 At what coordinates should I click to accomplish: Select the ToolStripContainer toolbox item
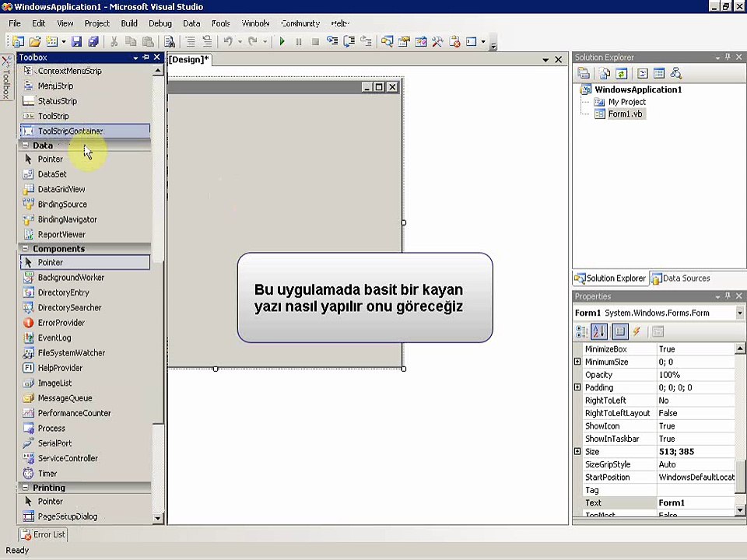[x=86, y=131]
